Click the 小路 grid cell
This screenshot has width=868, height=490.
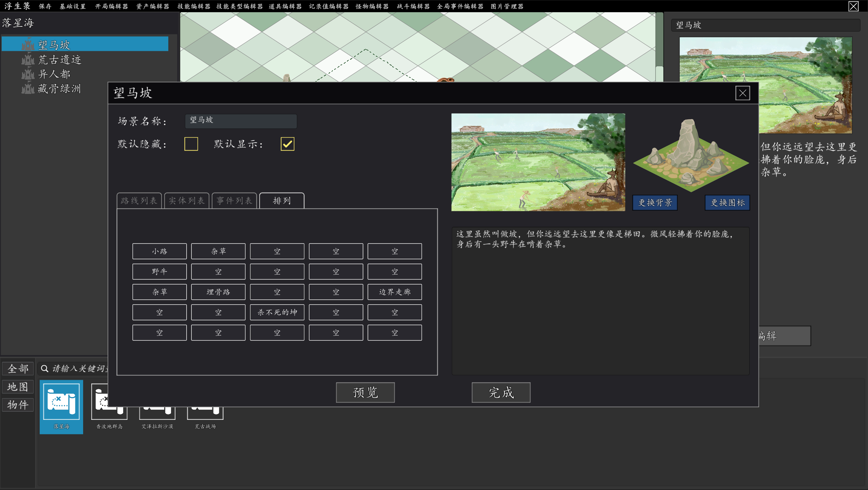[159, 251]
